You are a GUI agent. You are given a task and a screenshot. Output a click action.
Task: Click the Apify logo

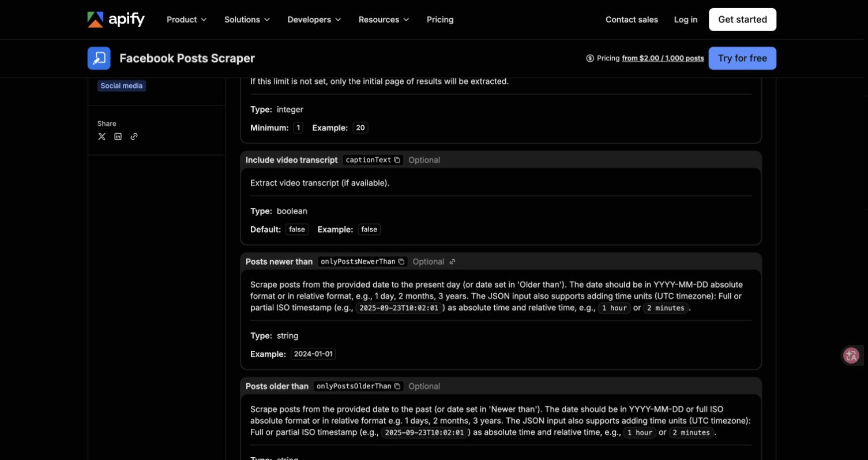tap(116, 20)
